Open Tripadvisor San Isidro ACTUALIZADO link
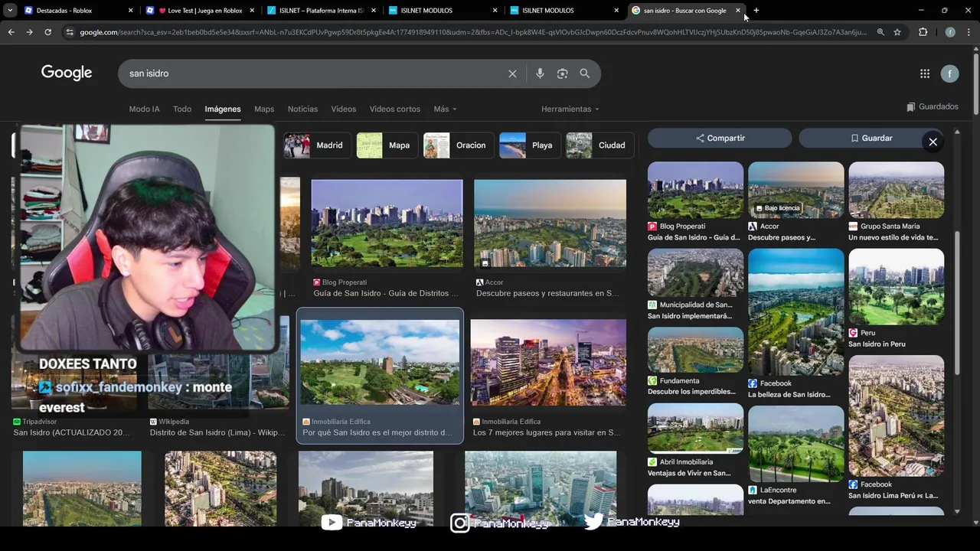Image resolution: width=980 pixels, height=551 pixels. pos(71,432)
